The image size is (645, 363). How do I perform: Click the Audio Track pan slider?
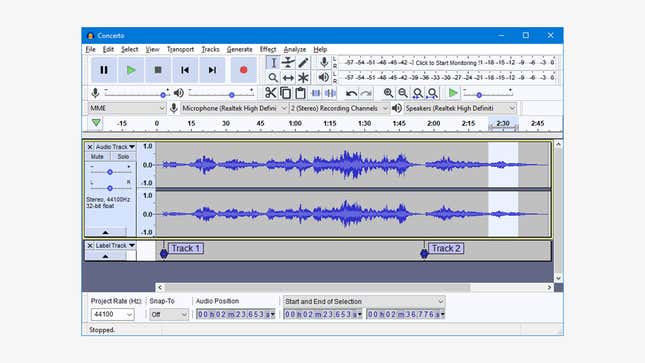pos(110,188)
